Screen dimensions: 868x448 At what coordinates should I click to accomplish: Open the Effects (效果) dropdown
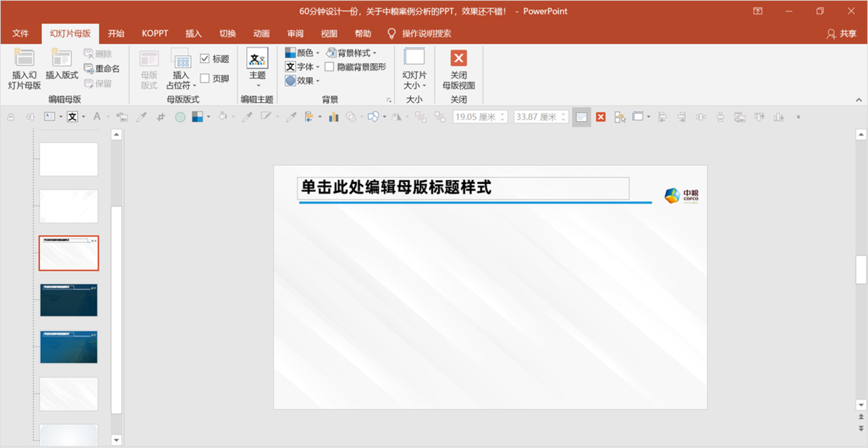coord(302,80)
